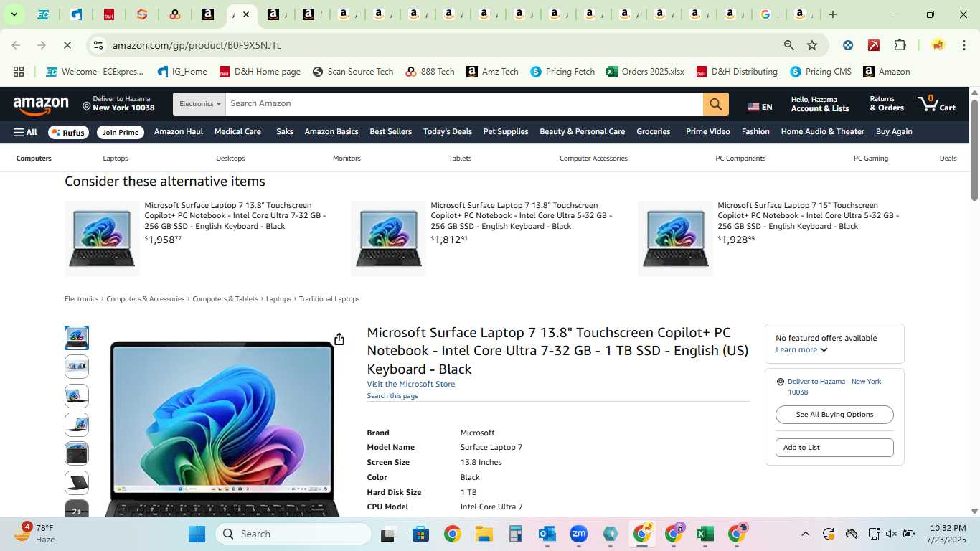Click Deliver to Hazama - New York 10038
Screen dimensions: 980x551
click(x=834, y=387)
